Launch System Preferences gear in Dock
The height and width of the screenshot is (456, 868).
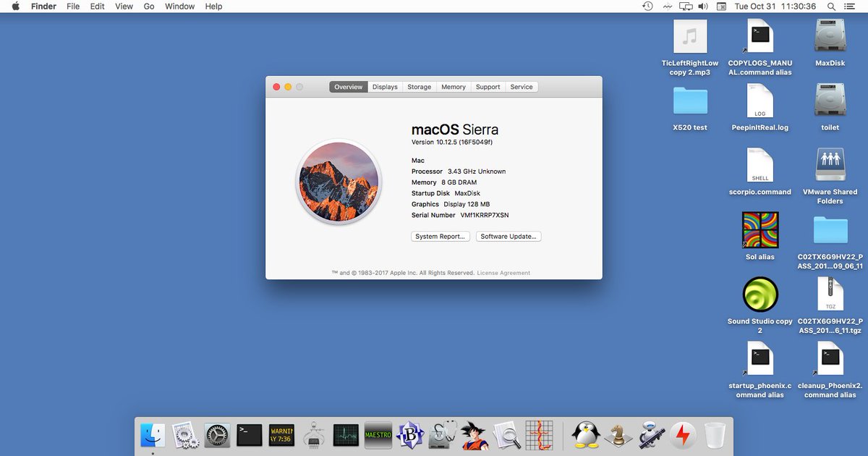[217, 435]
